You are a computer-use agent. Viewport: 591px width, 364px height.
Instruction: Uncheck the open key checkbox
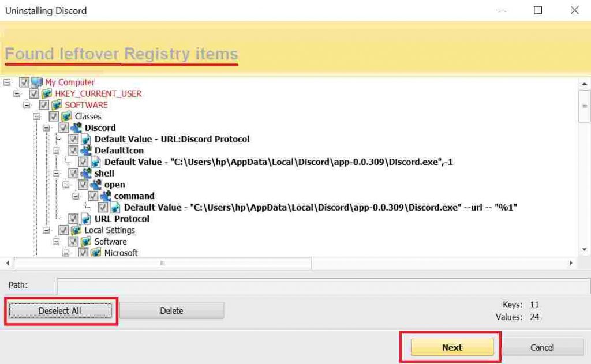[83, 184]
